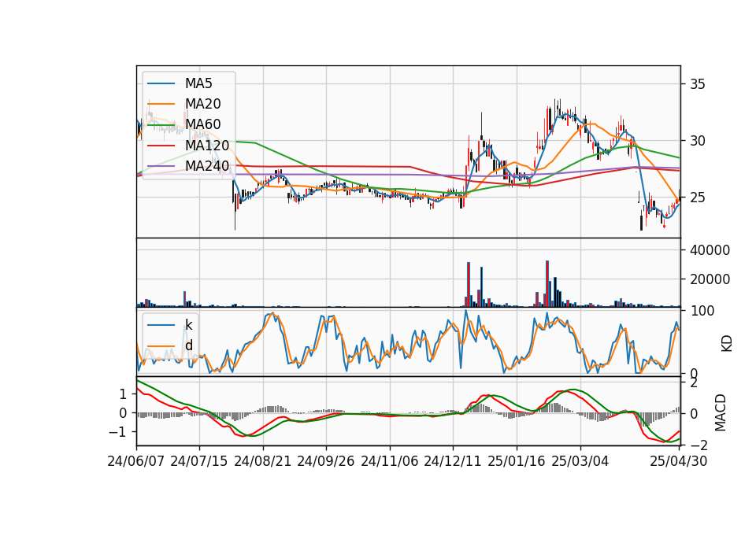Click the 25/01/16 date label

click(517, 461)
